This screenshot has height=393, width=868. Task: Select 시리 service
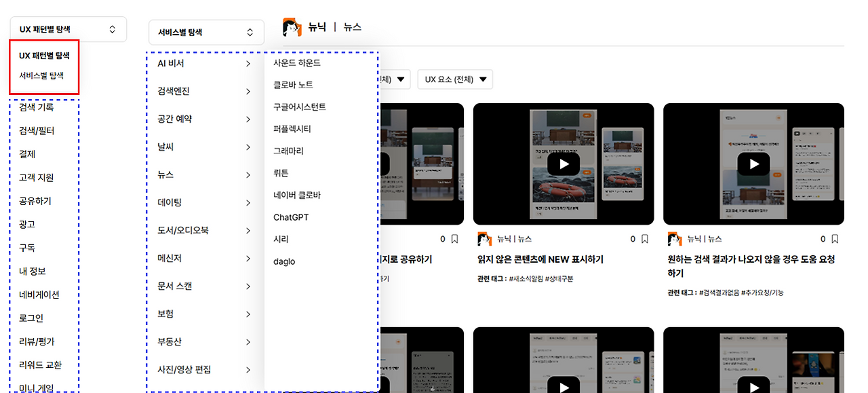[x=281, y=239]
